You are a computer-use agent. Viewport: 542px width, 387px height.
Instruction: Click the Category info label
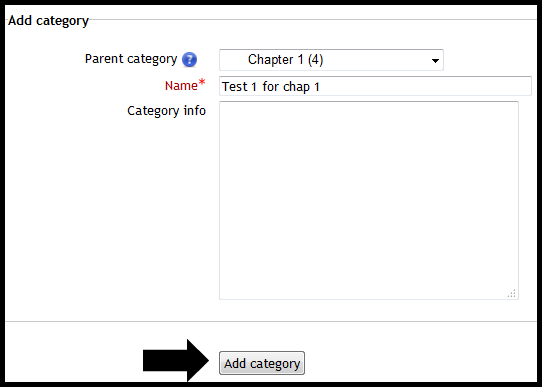[167, 111]
